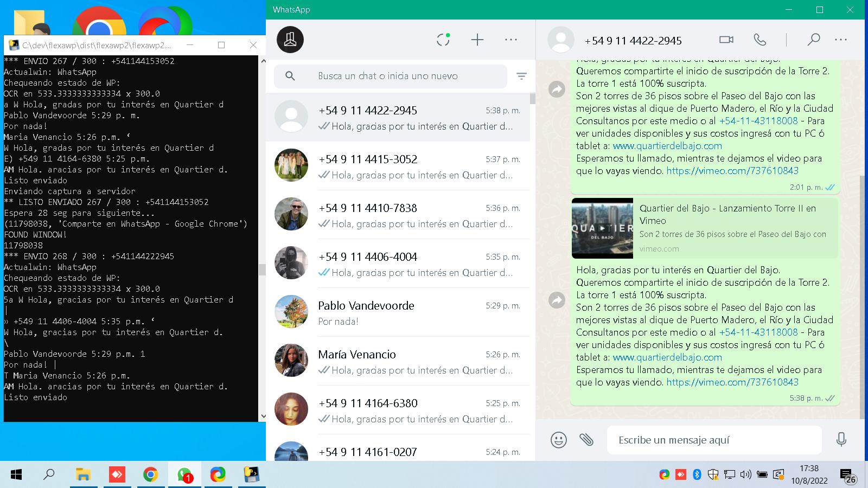Record a voice message with microphone
This screenshot has height=488, width=868.
pos(841,440)
